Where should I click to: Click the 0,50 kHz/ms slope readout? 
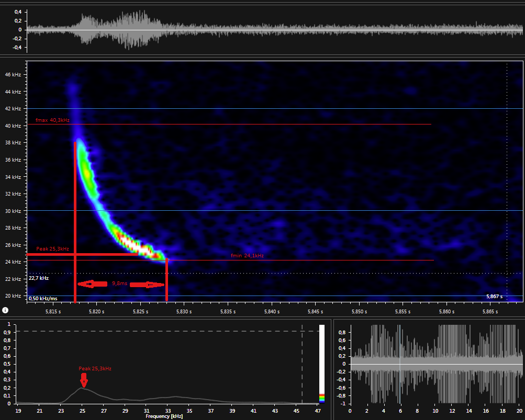pyautogui.click(x=43, y=299)
